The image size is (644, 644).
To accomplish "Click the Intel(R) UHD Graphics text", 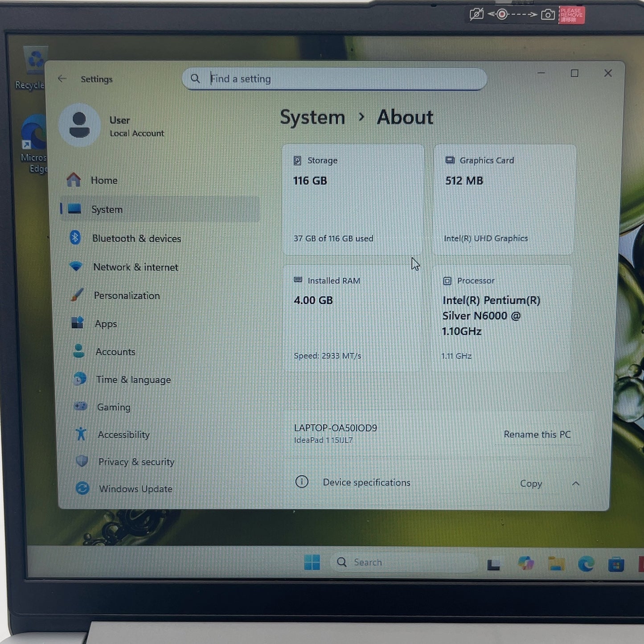I will pos(486,238).
